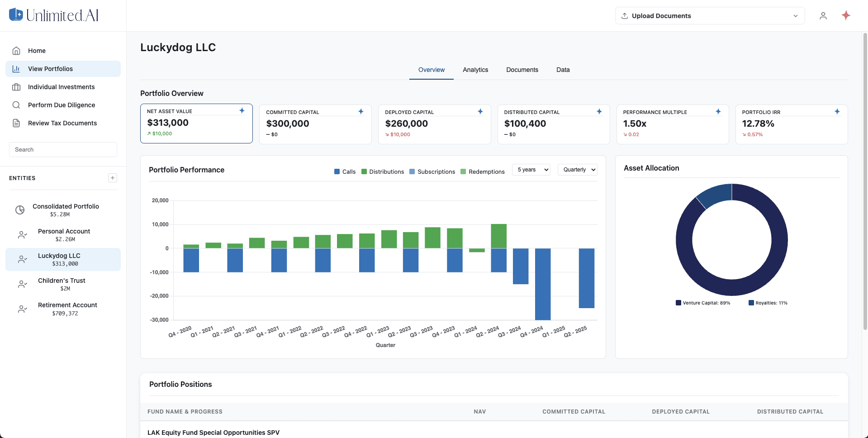
Task: Toggle the Redemptions legend series
Action: tap(483, 171)
